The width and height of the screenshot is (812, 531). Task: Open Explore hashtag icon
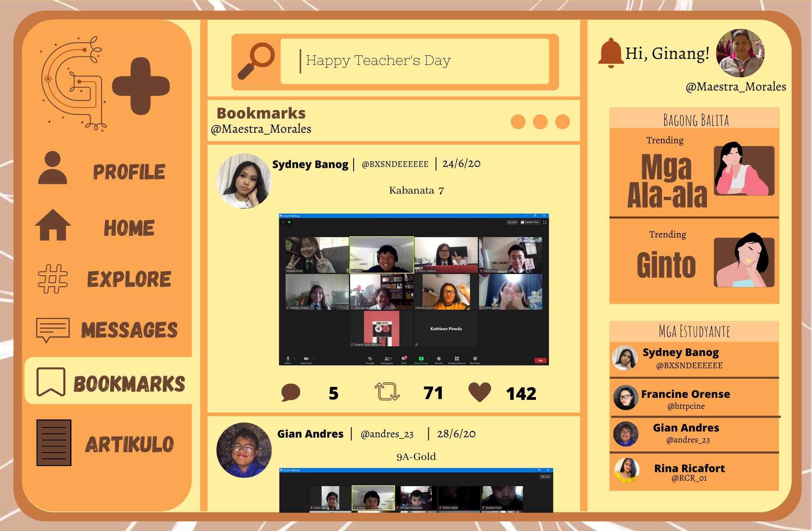(x=53, y=279)
